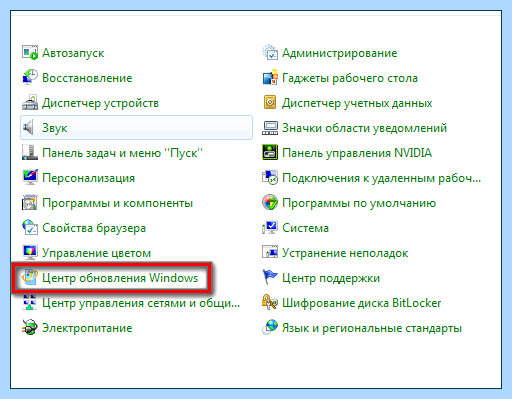512x399 pixels.
Task: Click the Персонализация monitor icon
Action: click(x=30, y=178)
